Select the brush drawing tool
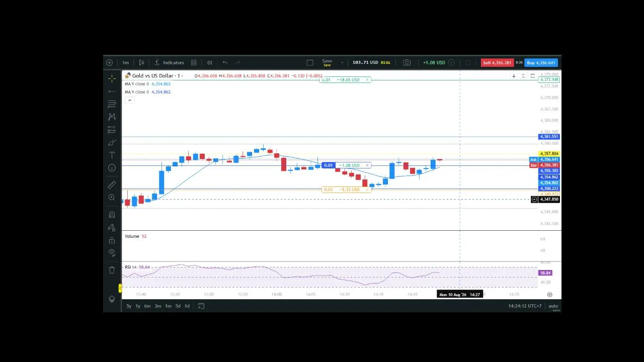The height and width of the screenshot is (362, 644). point(112,143)
